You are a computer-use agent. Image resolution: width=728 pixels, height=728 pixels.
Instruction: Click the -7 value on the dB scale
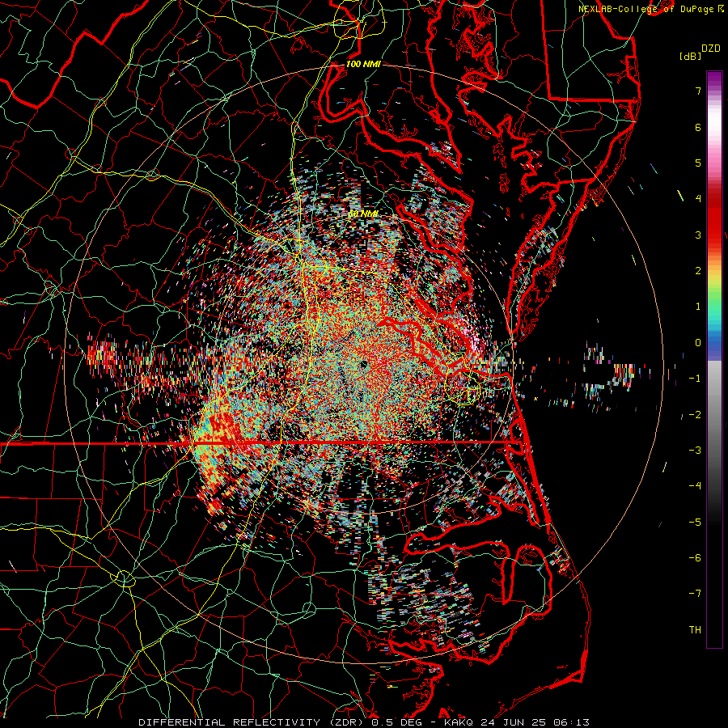point(695,594)
